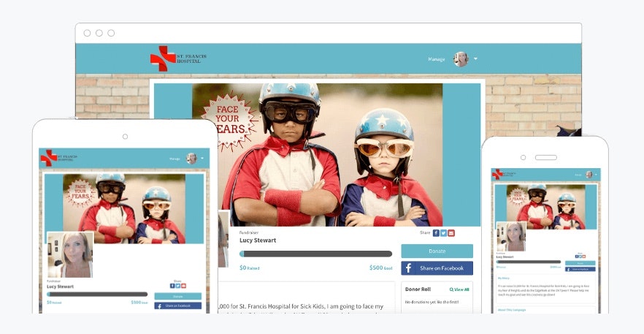This screenshot has height=334, width=644.
Task: Expand account dropdown caret in desktop browser
Action: pyautogui.click(x=475, y=58)
